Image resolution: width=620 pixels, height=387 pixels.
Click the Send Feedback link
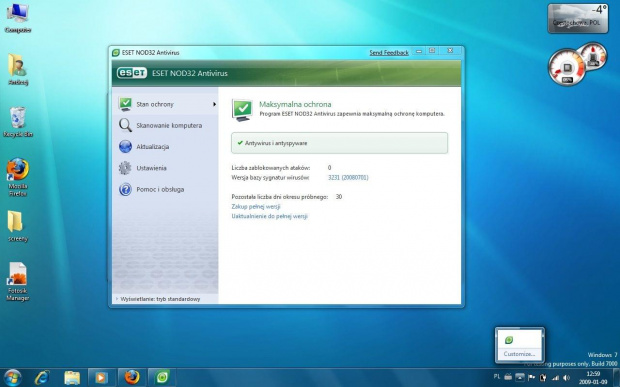click(x=389, y=53)
